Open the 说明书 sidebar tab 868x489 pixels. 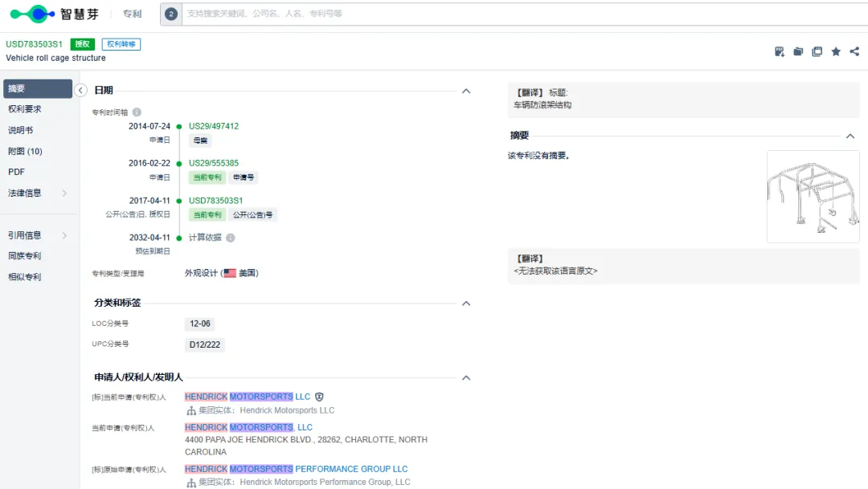pos(20,130)
